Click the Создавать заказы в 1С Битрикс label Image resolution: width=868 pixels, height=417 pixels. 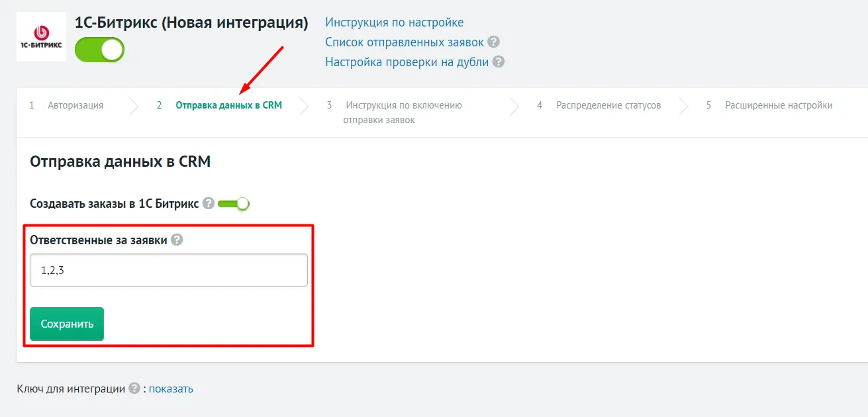[x=115, y=204]
